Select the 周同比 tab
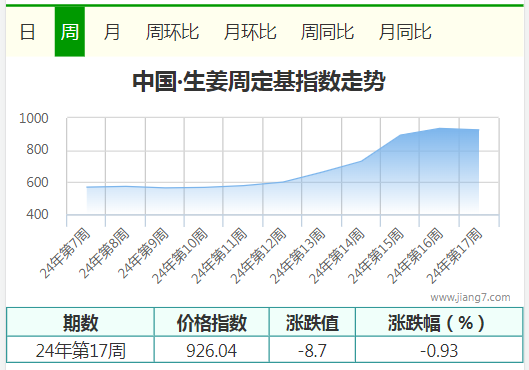The height and width of the screenshot is (370, 529). (327, 32)
